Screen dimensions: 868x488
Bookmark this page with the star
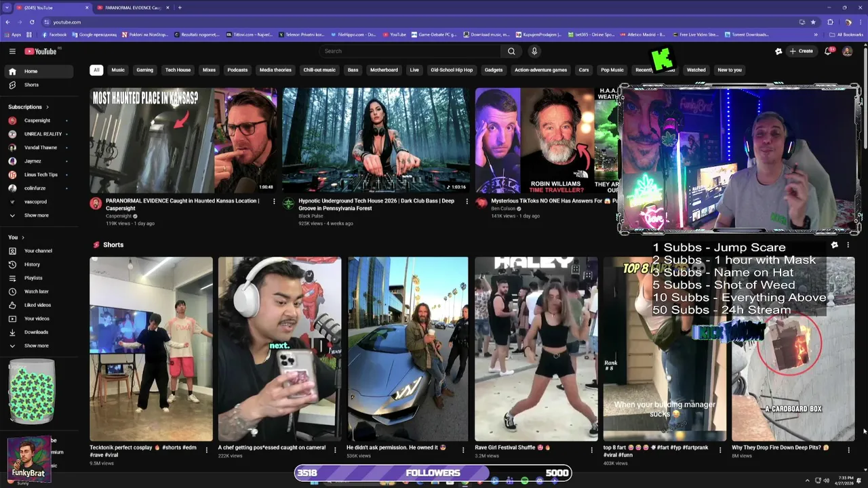point(813,22)
